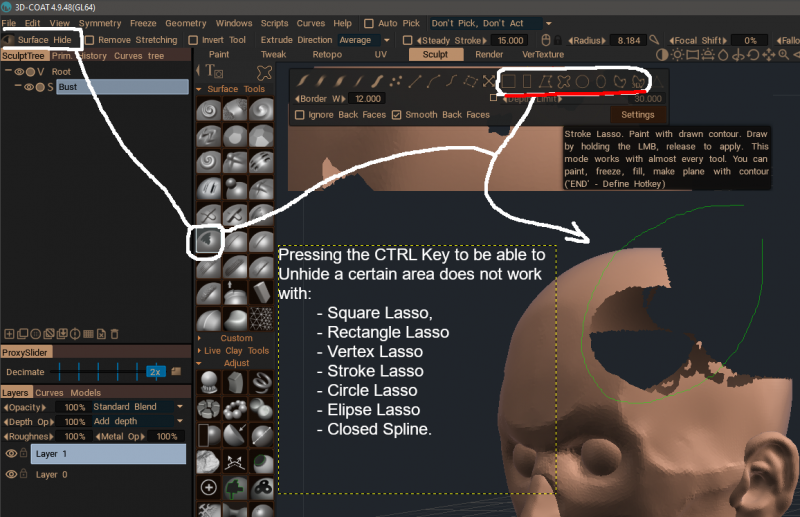Open the Geometry menu
800x517 pixels.
tap(184, 22)
